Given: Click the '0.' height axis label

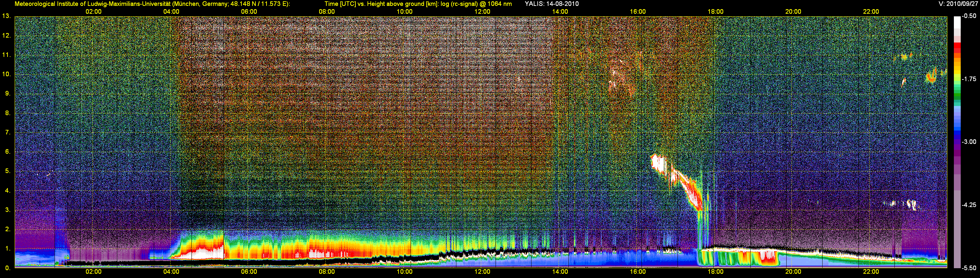Looking at the screenshot, I should pos(8,268).
